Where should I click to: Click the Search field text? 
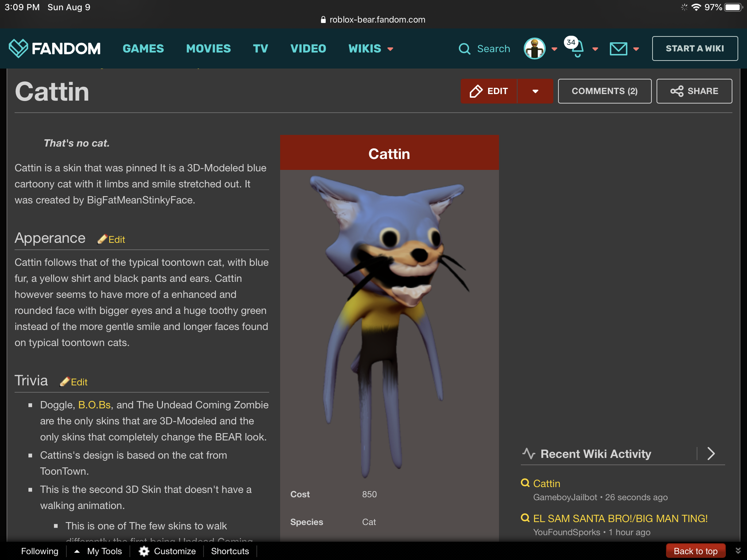click(x=494, y=48)
